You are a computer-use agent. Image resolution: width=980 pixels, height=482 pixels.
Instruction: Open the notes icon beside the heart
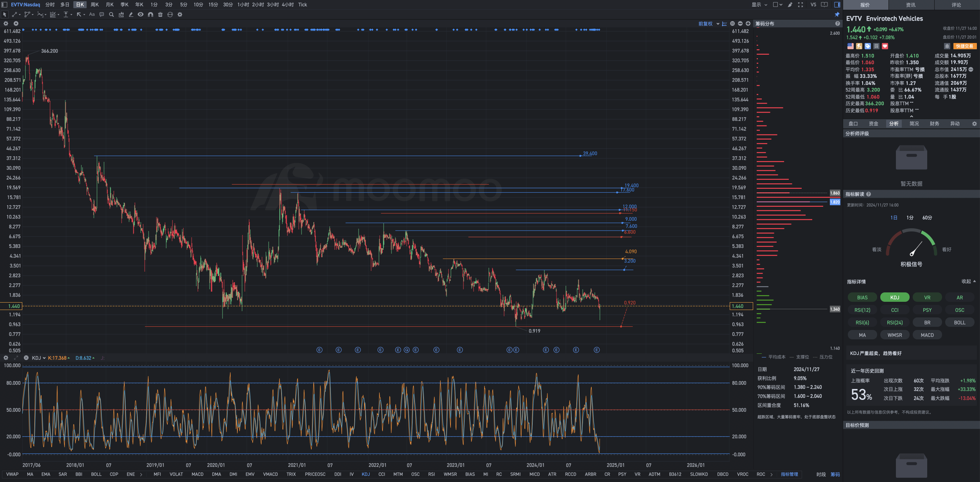click(x=876, y=46)
